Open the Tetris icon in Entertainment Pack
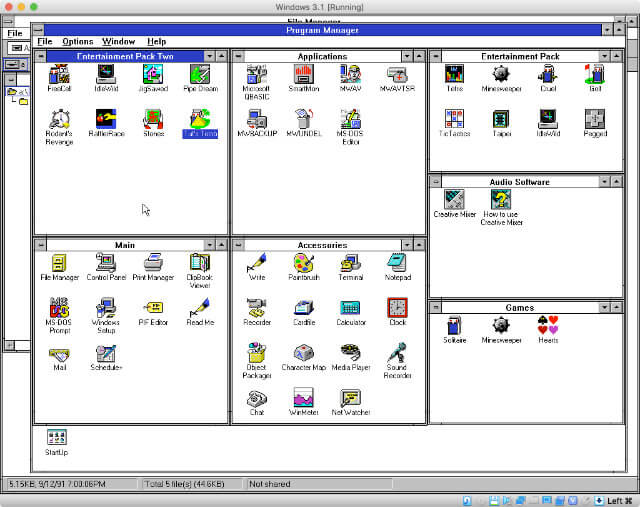This screenshot has height=507, width=640. [454, 74]
